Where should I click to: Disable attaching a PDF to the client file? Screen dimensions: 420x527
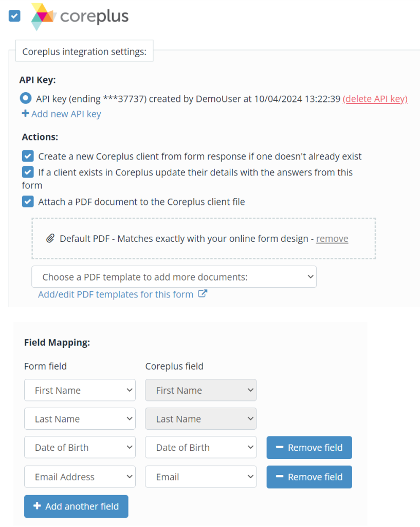coord(27,201)
